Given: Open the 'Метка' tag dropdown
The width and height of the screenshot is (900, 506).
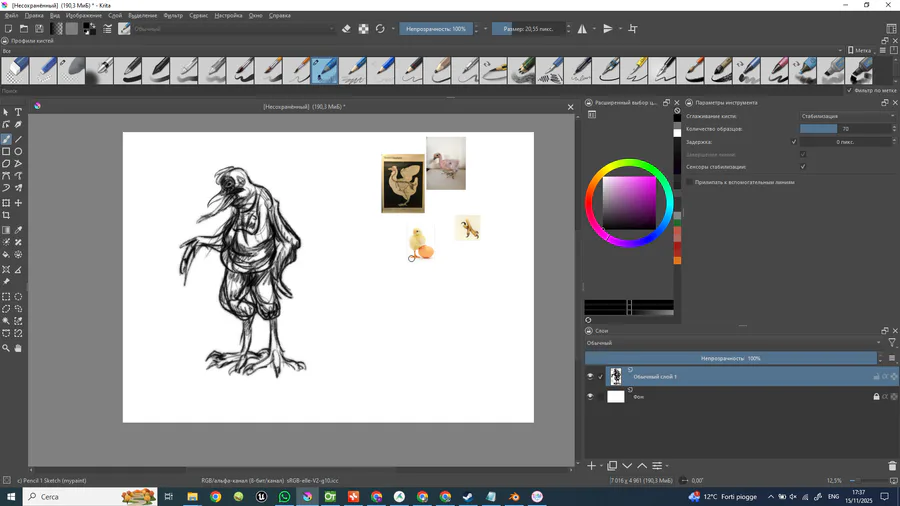Looking at the screenshot, I should pyautogui.click(x=861, y=50).
